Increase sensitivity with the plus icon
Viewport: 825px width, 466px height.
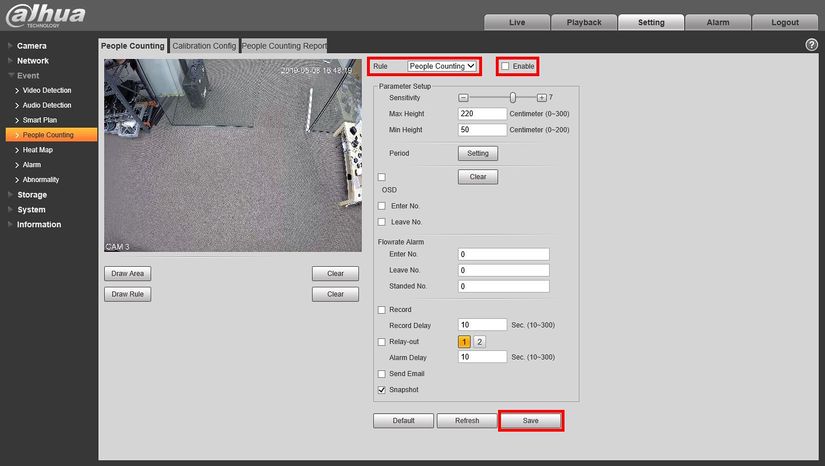[541, 98]
